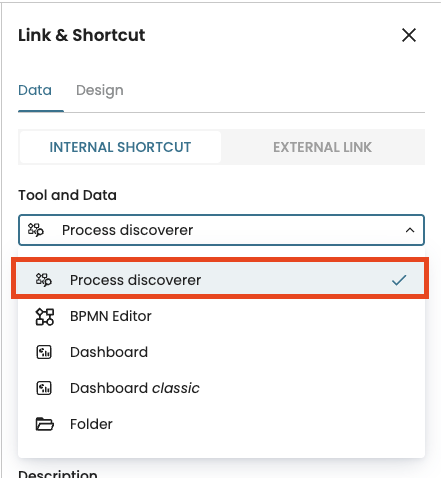Click the BPMN Editor icon

click(44, 316)
